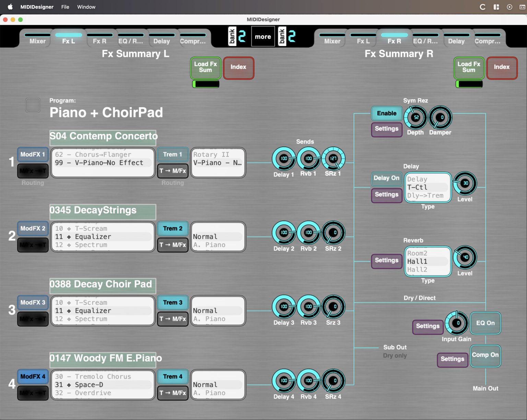Click Index button in Fx Summary L

[238, 68]
